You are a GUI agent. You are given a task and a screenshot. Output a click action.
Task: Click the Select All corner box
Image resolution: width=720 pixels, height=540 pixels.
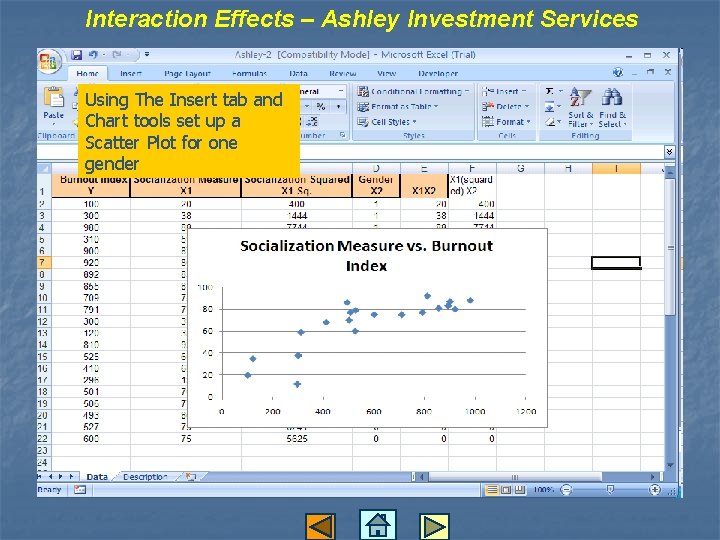click(44, 168)
